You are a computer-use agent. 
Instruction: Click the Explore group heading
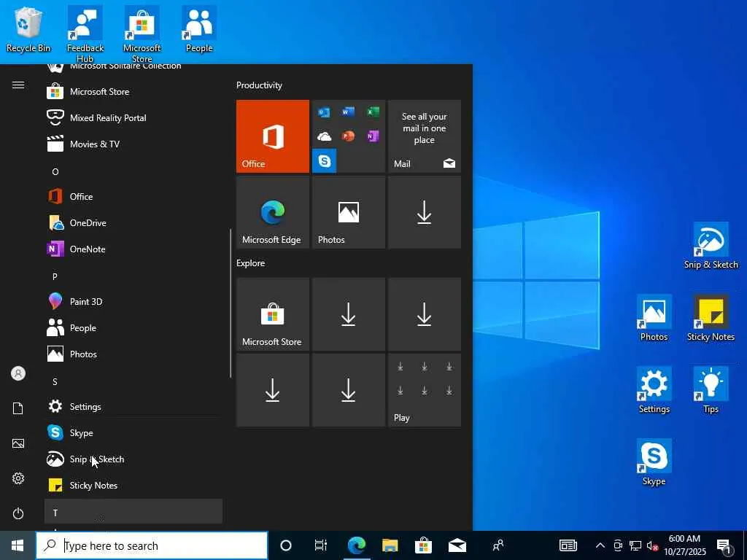[x=251, y=263]
